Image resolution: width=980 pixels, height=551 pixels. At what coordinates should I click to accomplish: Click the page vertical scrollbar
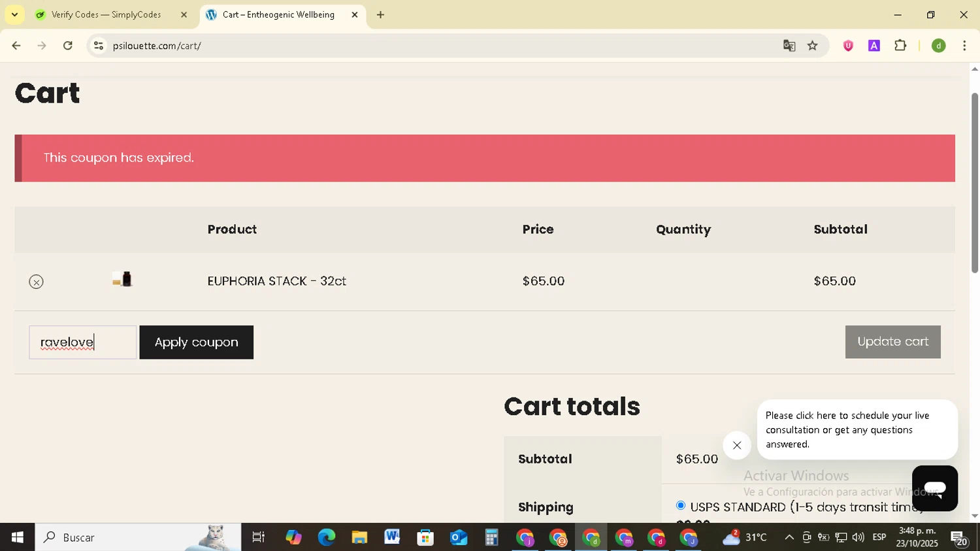974,183
